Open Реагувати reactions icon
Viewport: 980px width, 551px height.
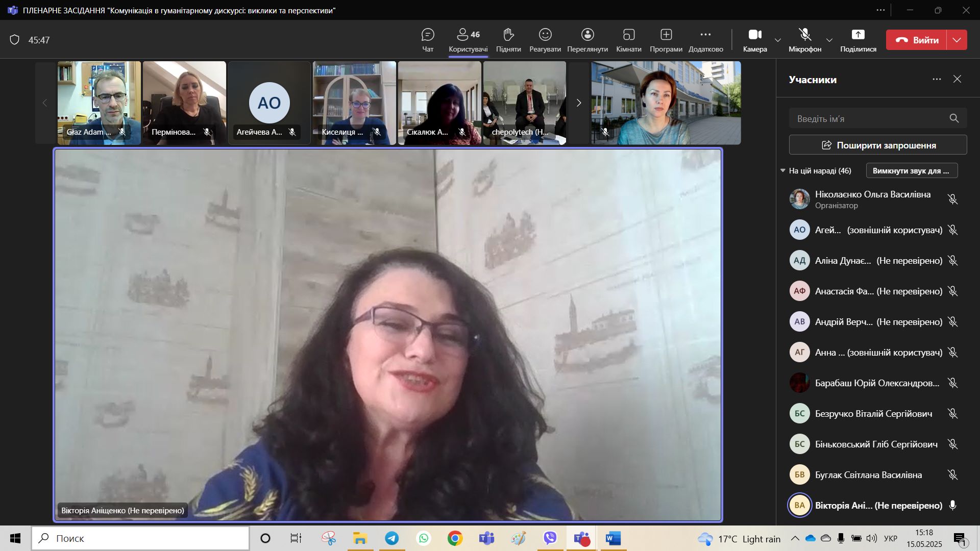tap(545, 40)
